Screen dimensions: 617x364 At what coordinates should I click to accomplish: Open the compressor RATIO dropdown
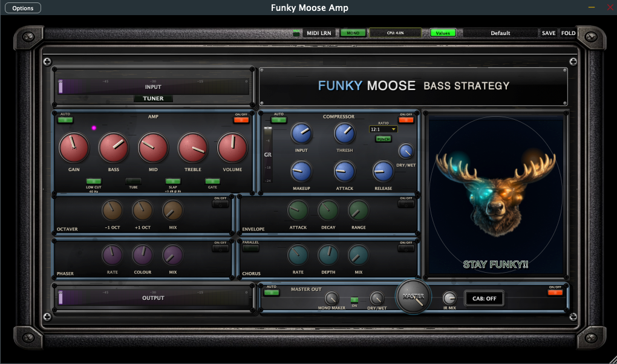pyautogui.click(x=382, y=128)
